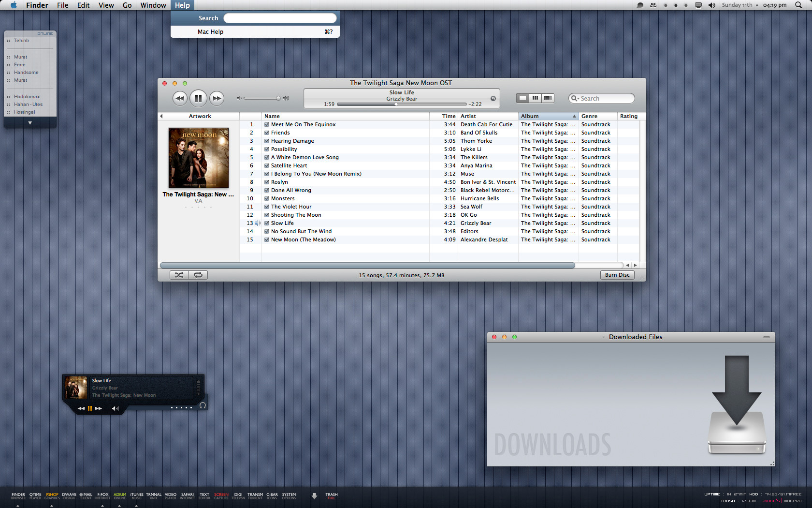Screen dimensions: 812x508
Task: Pause song in Bowtie mini player
Action: pyautogui.click(x=89, y=408)
